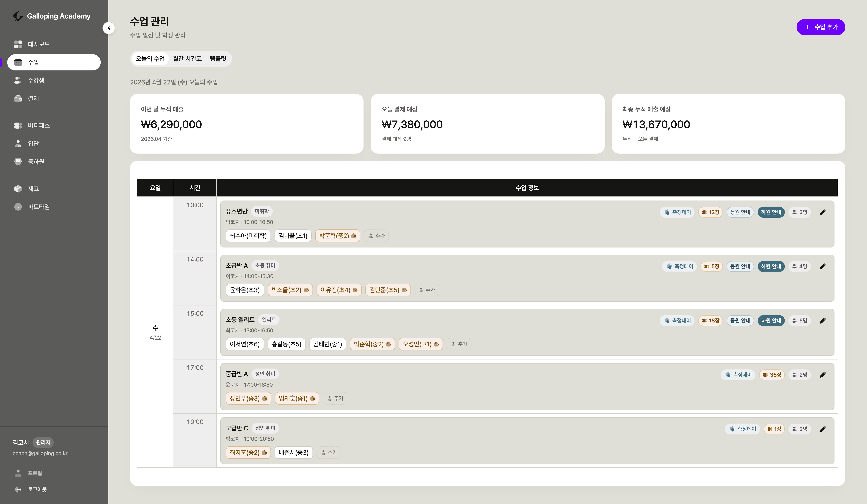Viewport: 867px width, 504px height.
Task: Click the Galloping Academy logo icon
Action: click(x=18, y=16)
